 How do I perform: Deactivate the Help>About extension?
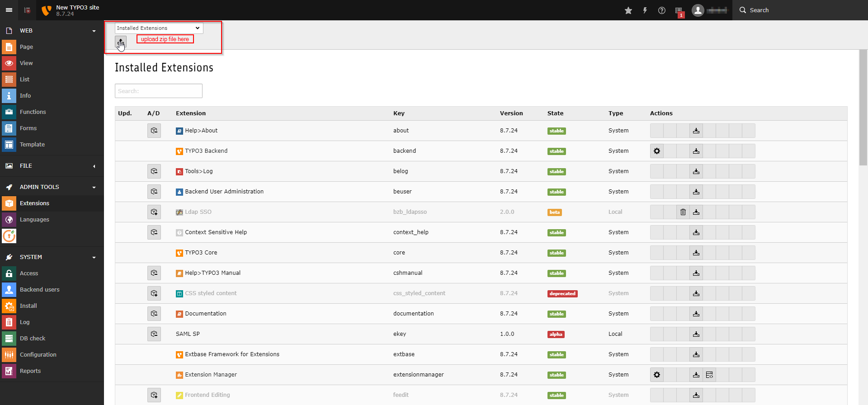point(154,131)
